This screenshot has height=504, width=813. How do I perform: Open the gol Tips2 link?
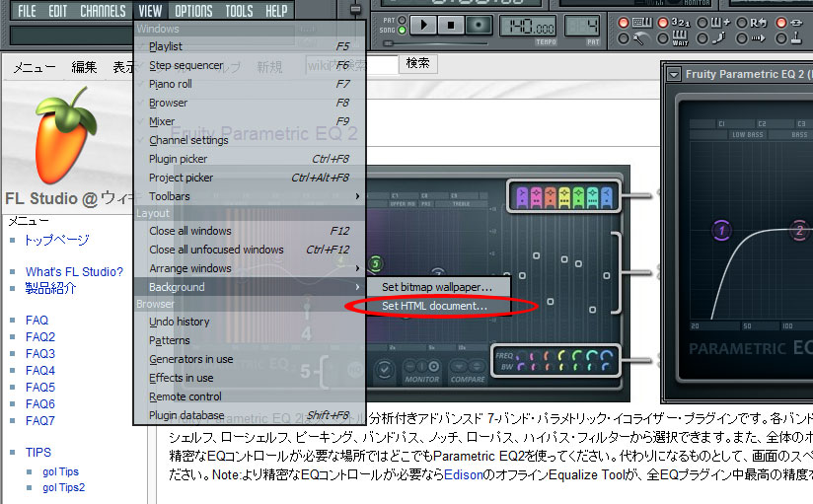click(63, 487)
